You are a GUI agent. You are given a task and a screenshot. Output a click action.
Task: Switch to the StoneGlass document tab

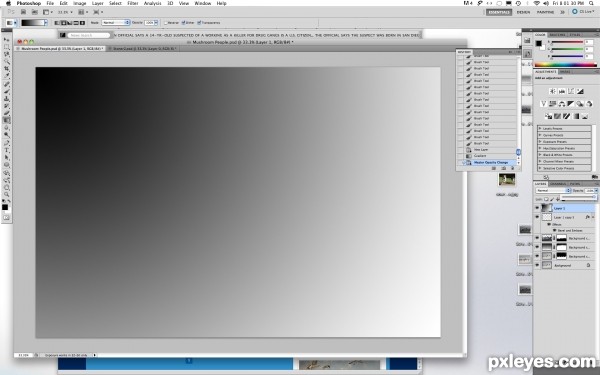(144, 49)
